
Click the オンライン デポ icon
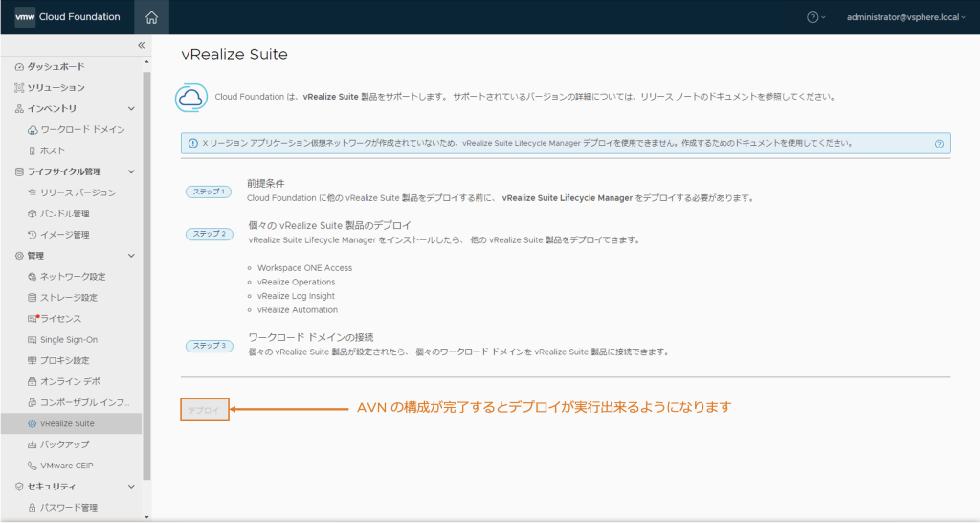33,381
